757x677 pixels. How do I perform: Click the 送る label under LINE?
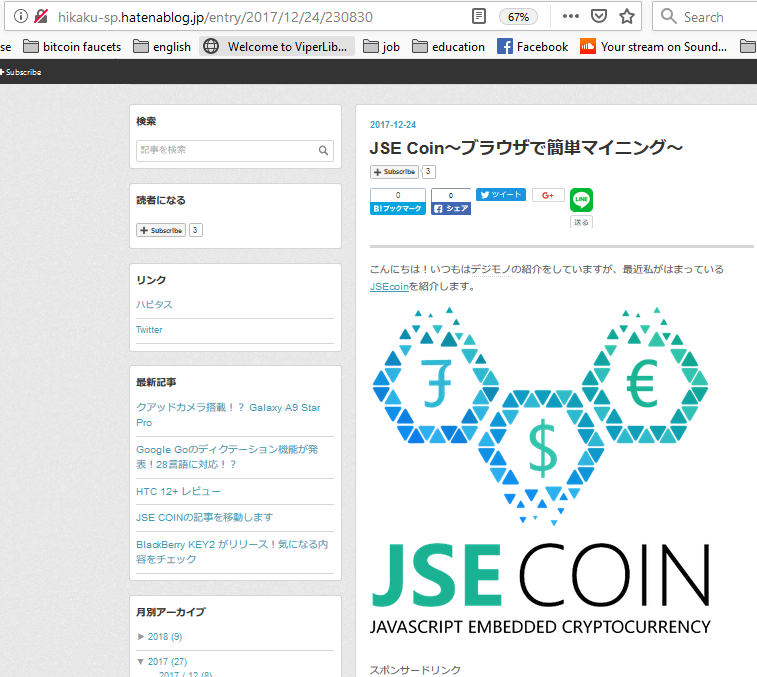click(x=581, y=222)
